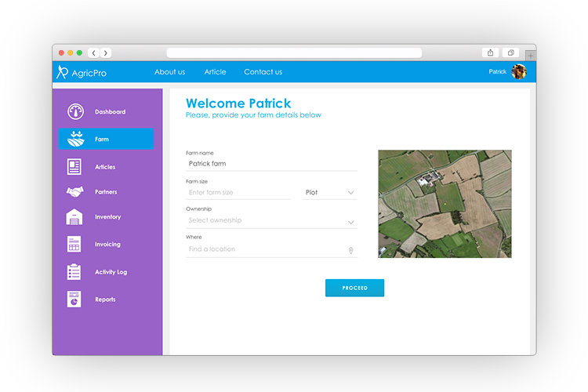This screenshot has height=392, width=588.
Task: Select Dashboard in the sidebar
Action: (111, 112)
